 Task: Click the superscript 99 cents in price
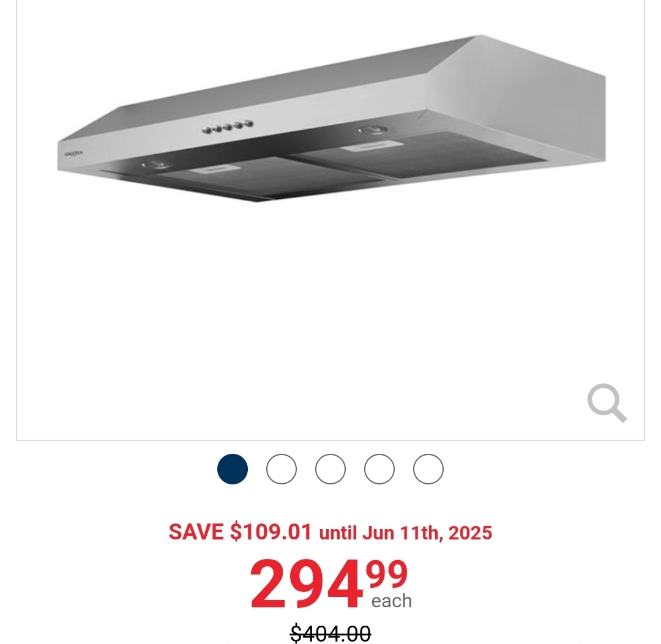(x=387, y=574)
